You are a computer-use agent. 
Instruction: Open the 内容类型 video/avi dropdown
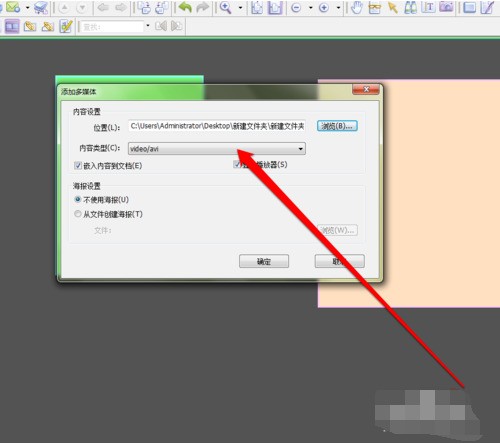[217, 149]
